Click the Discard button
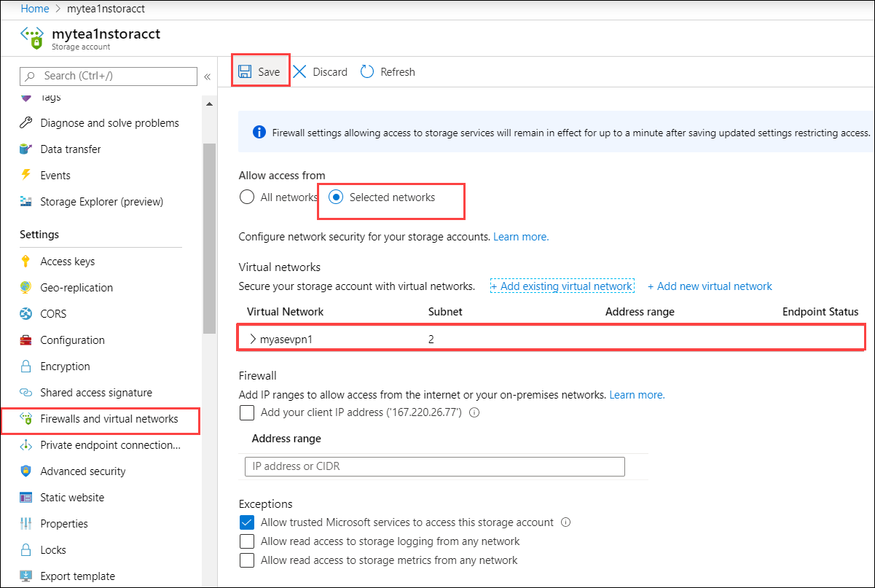 321,71
